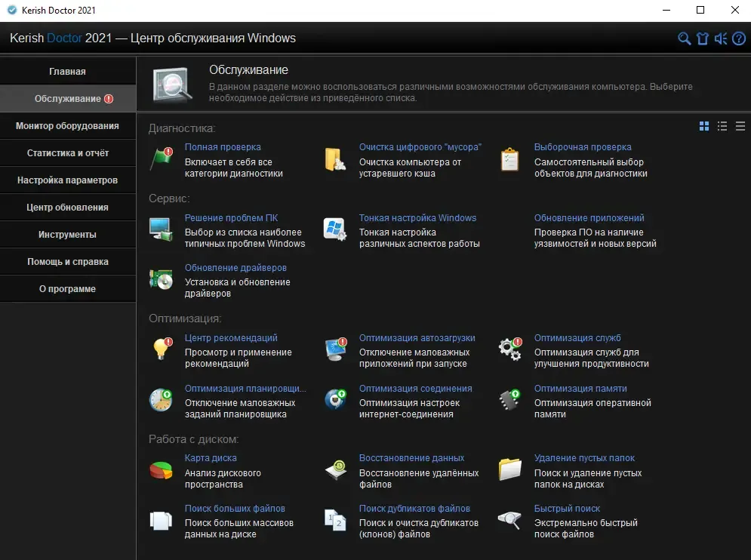751x560 pixels.
Task: Click the gears services optimization icon
Action: click(510, 349)
